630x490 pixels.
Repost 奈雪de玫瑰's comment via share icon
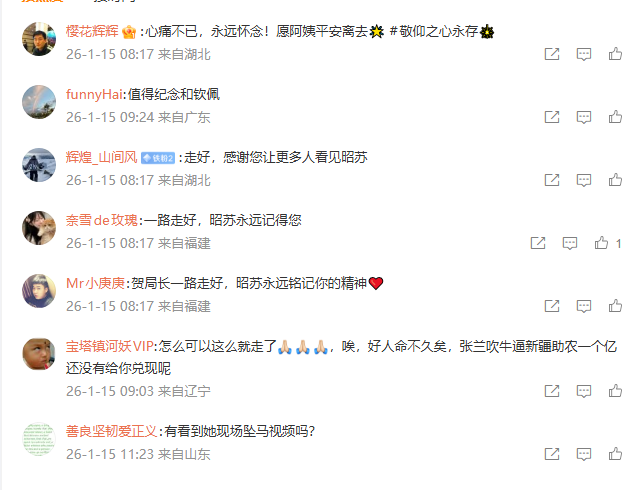[x=538, y=243]
